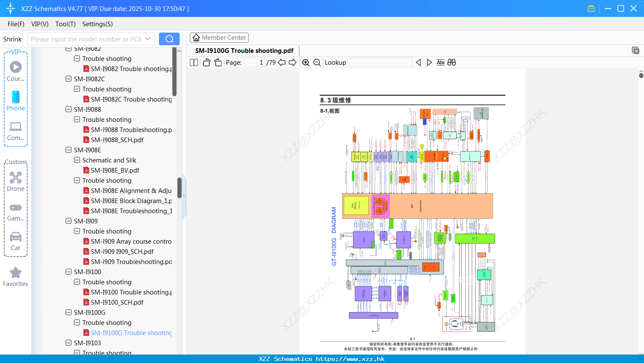644x363 pixels.
Task: Select Car category in sidebar
Action: pyautogui.click(x=16, y=241)
